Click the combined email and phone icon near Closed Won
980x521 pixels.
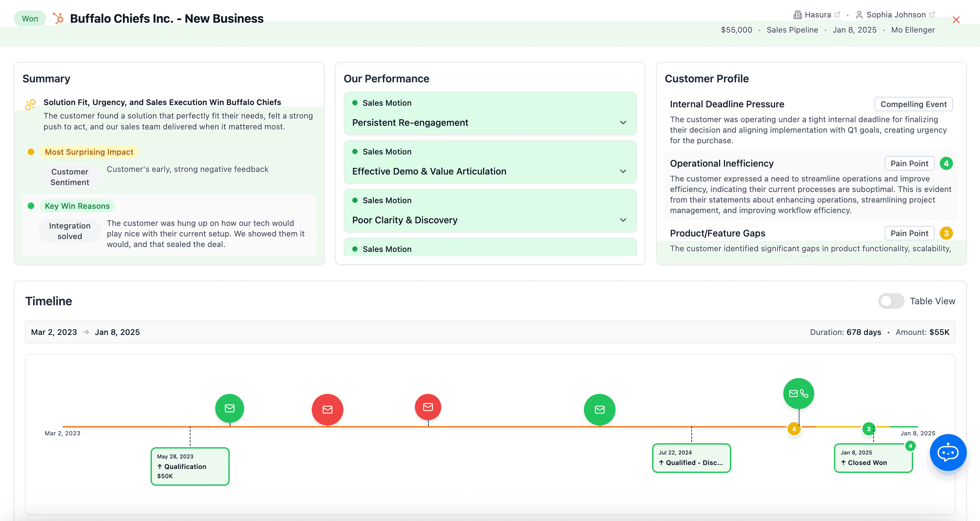pos(798,393)
